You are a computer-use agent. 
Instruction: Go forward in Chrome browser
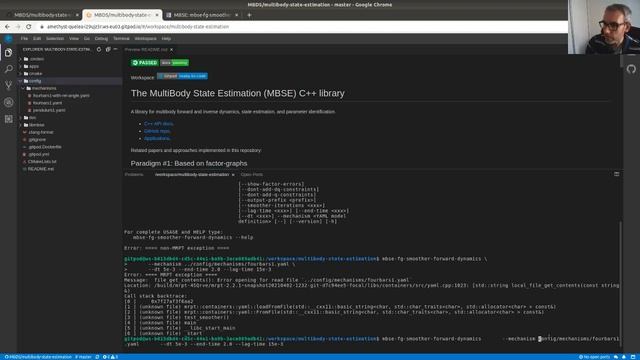[x=18, y=27]
